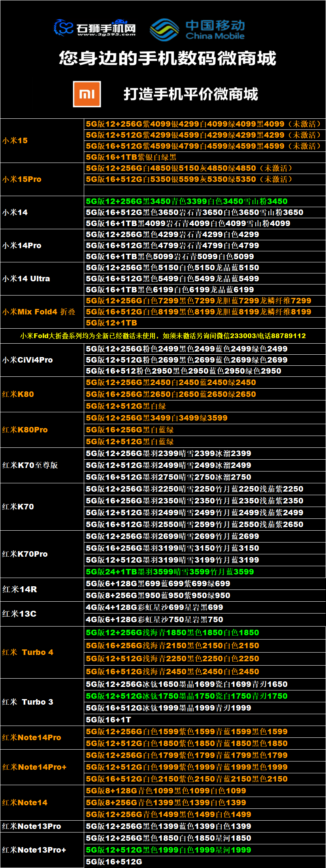Click the 小米14Pro row "5G版16+512G黑色4799"
The image size is (326, 868).
[x=205, y=245]
